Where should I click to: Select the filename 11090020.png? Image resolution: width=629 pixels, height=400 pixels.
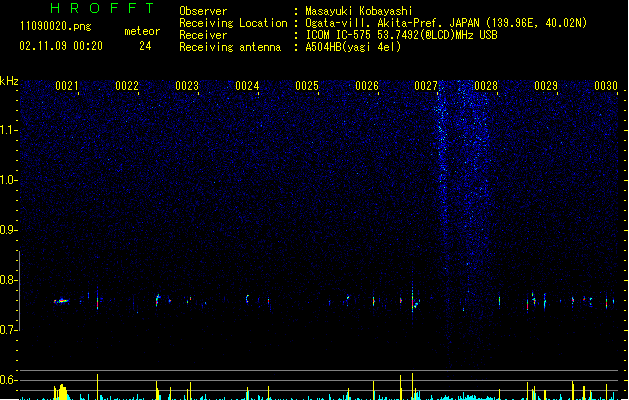[x=55, y=26]
